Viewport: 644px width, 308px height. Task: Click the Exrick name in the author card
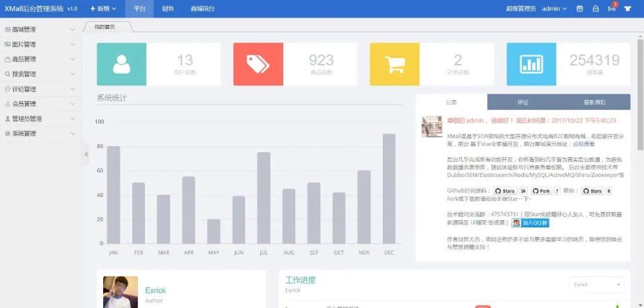(x=155, y=290)
